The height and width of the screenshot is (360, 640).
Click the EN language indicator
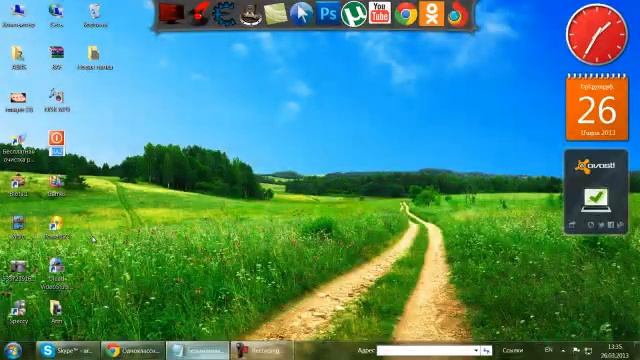(x=549, y=350)
